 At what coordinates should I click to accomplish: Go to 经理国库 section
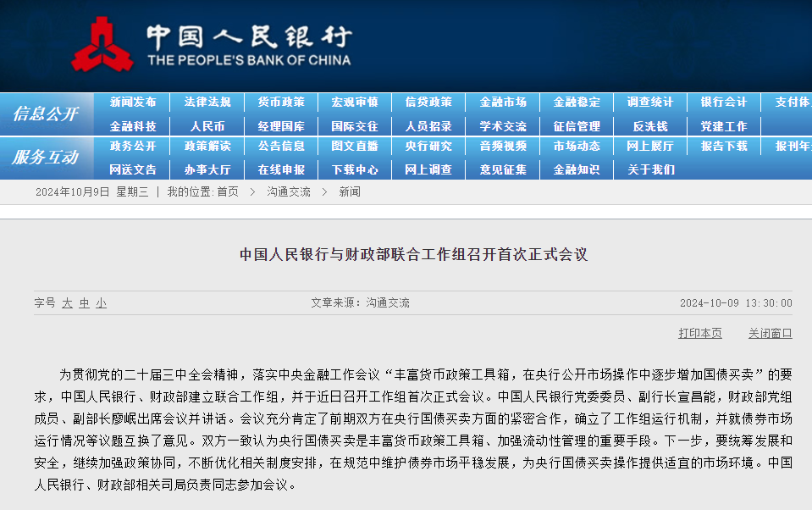coord(281,126)
